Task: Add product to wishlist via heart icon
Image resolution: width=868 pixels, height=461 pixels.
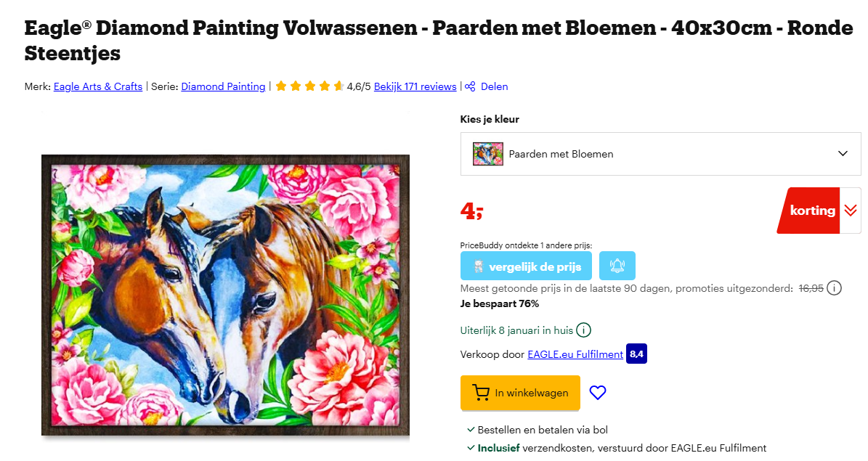Action: click(597, 392)
